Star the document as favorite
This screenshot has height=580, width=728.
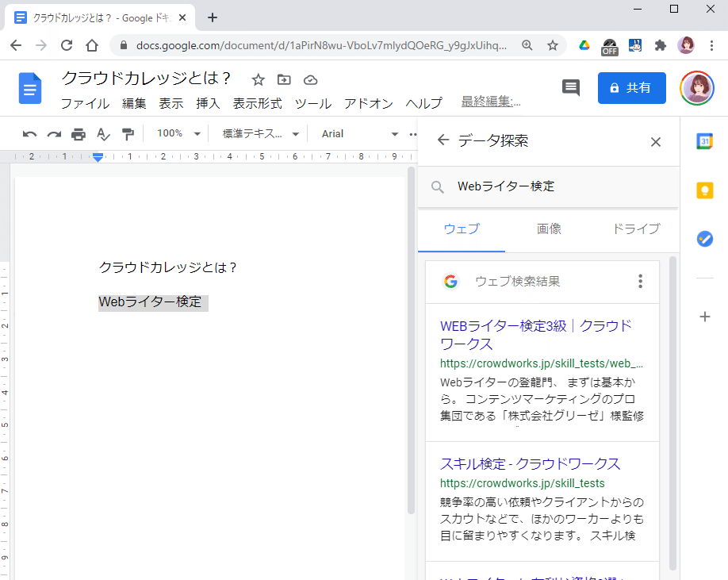pos(258,79)
